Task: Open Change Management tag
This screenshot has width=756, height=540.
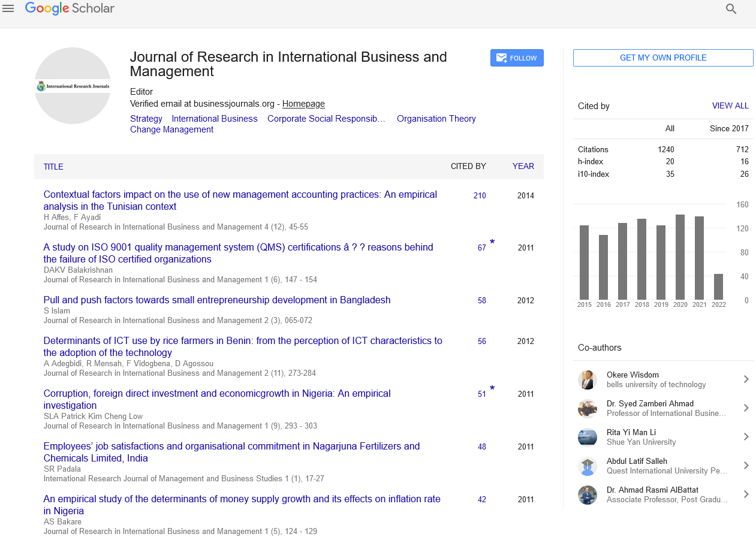Action: [x=171, y=129]
